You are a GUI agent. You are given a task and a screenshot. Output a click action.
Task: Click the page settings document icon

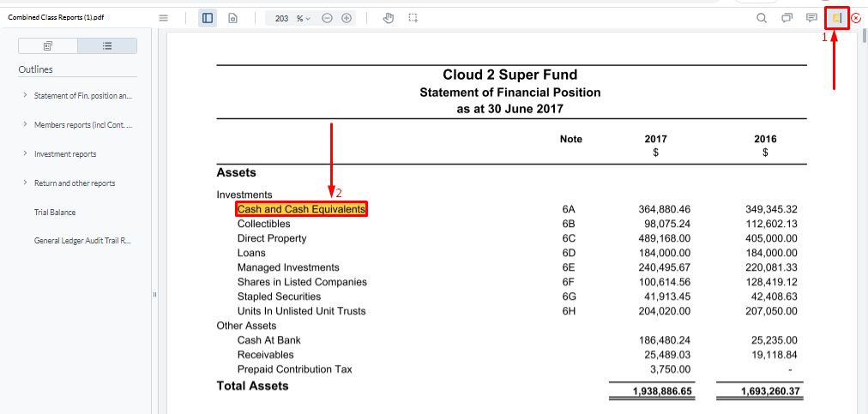pos(233,18)
